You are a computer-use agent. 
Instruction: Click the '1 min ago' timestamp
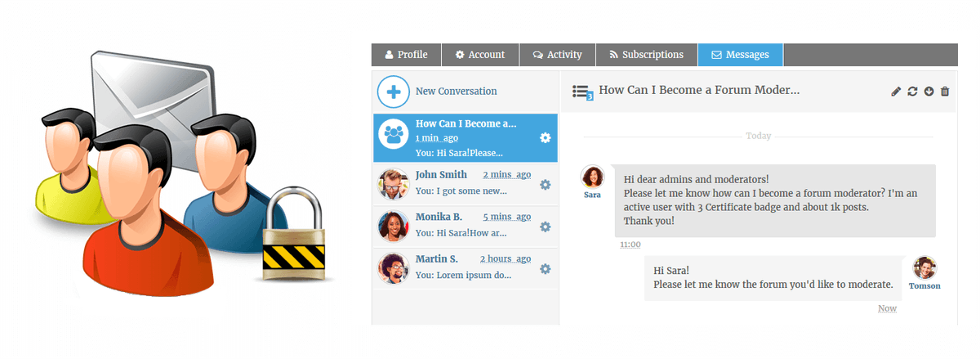pyautogui.click(x=436, y=138)
